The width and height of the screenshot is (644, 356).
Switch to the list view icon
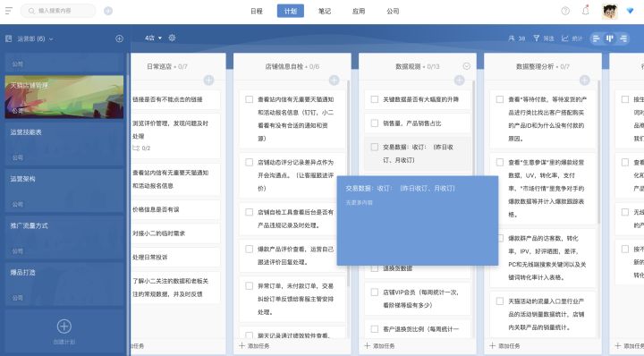[597, 38]
